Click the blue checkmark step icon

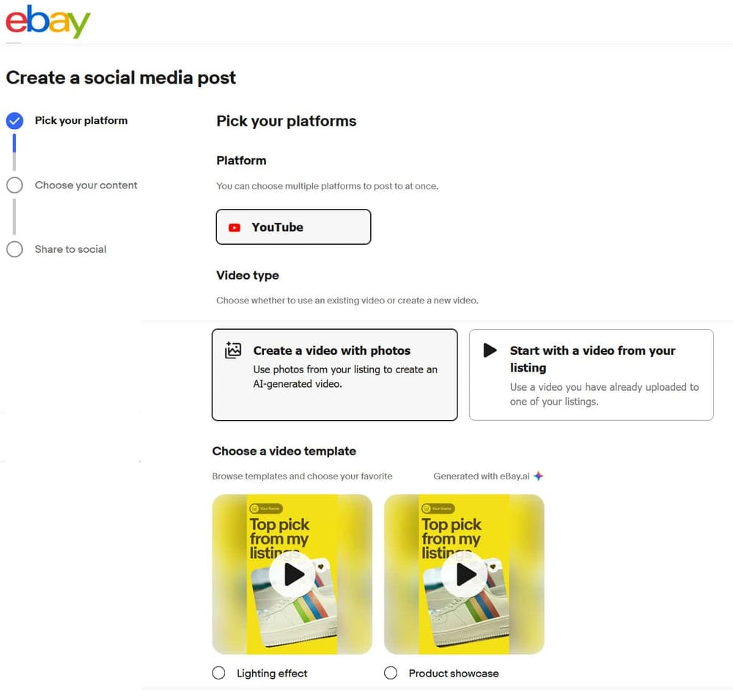point(15,121)
